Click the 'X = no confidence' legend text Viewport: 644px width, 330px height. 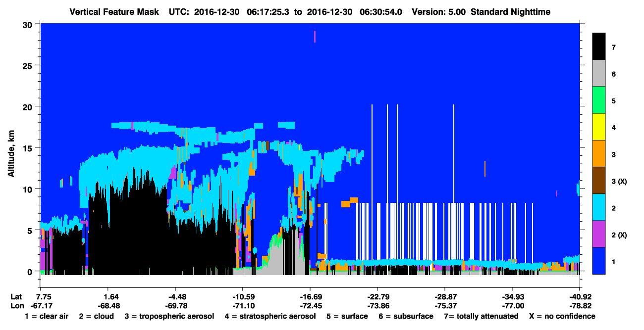point(562,316)
